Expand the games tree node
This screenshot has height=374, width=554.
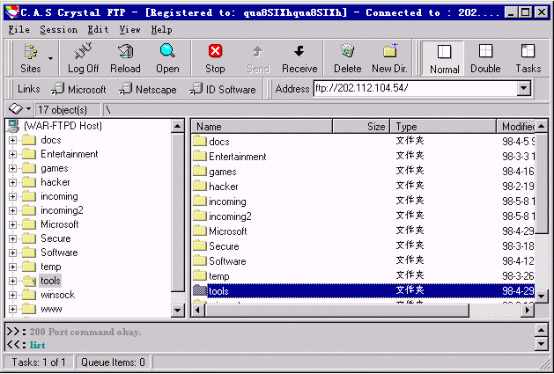[x=13, y=168]
